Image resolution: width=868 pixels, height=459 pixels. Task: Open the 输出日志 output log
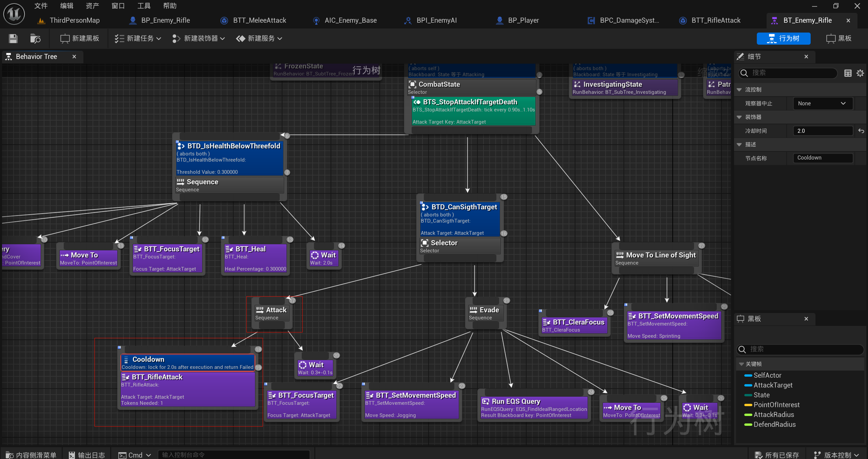click(87, 455)
